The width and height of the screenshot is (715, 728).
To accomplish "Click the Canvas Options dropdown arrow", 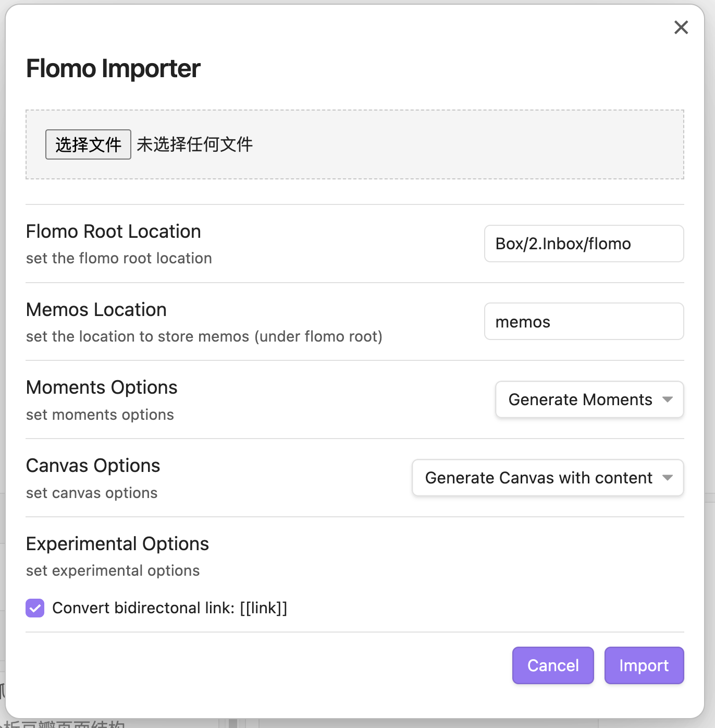I will pos(669,478).
